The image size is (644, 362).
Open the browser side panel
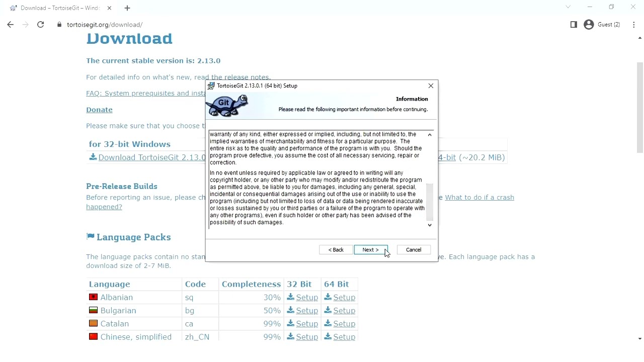click(574, 25)
